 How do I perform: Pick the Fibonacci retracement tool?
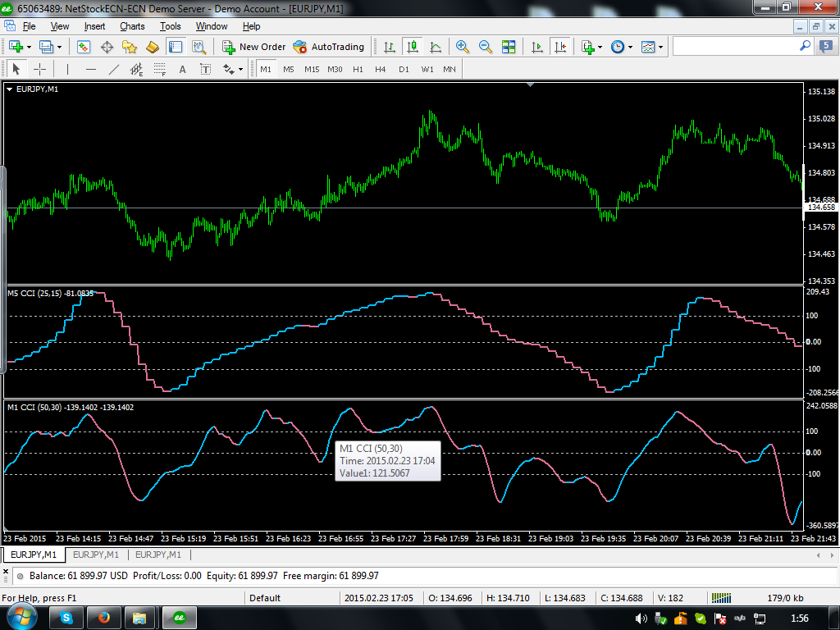[x=160, y=69]
